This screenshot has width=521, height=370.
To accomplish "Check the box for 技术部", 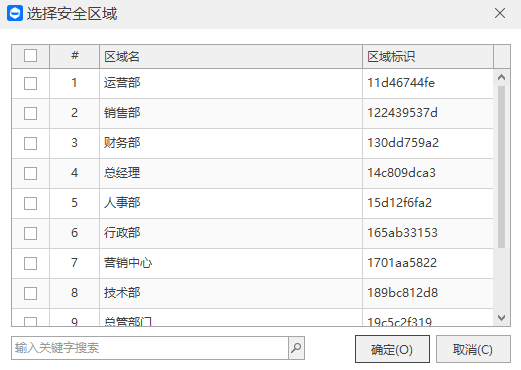I will (30, 293).
